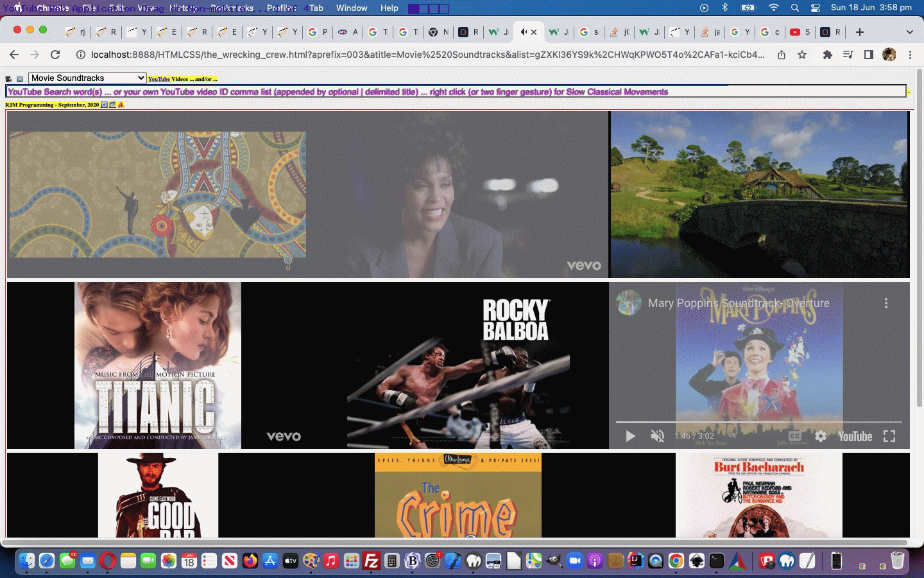The width and height of the screenshot is (924, 578).
Task: Open Mary Poppins video on YouTube logo
Action: pyautogui.click(x=855, y=436)
